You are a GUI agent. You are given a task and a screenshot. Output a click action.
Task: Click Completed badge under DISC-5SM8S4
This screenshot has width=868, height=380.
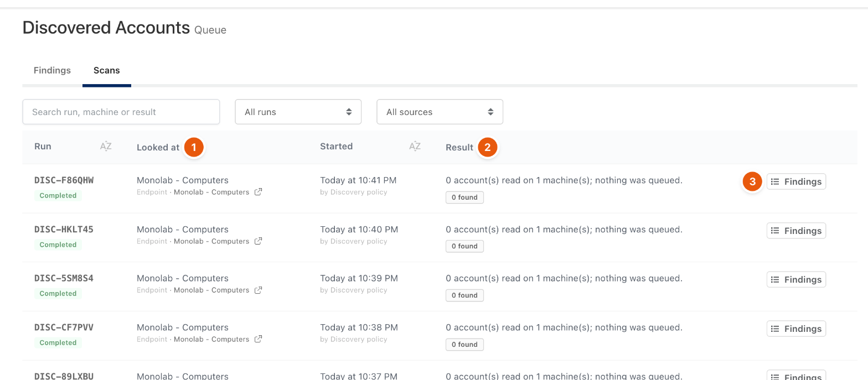58,293
